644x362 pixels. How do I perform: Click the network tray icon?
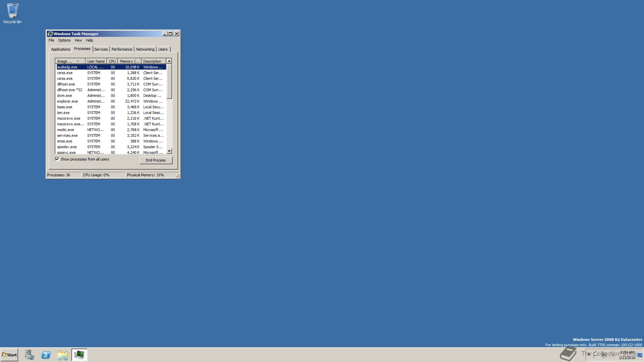[x=604, y=355]
